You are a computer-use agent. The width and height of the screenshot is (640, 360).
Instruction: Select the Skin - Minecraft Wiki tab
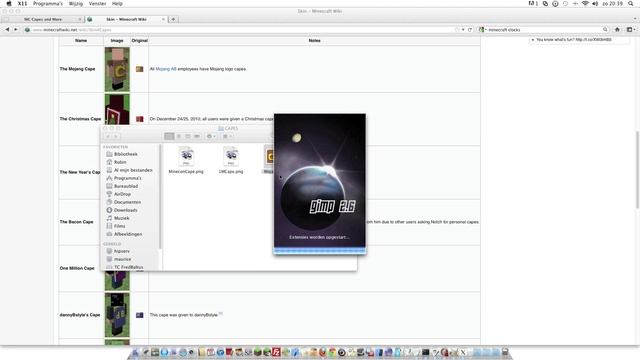click(126, 19)
